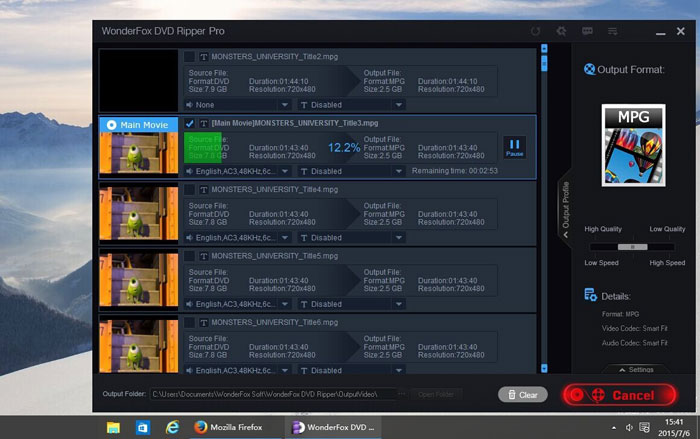This screenshot has height=439, width=700.
Task: Click scrollbar down arrow of title list
Action: 544,368
